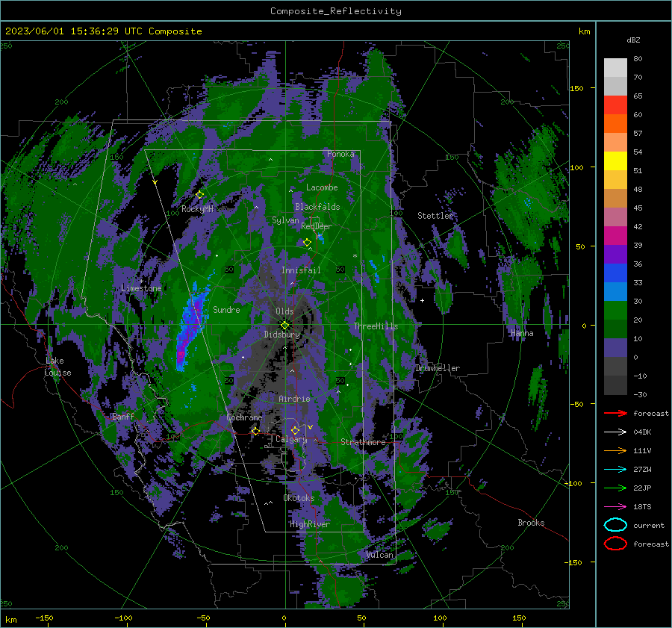The width and height of the screenshot is (672, 628).
Task: Click the Brooks city label
Action: click(531, 523)
